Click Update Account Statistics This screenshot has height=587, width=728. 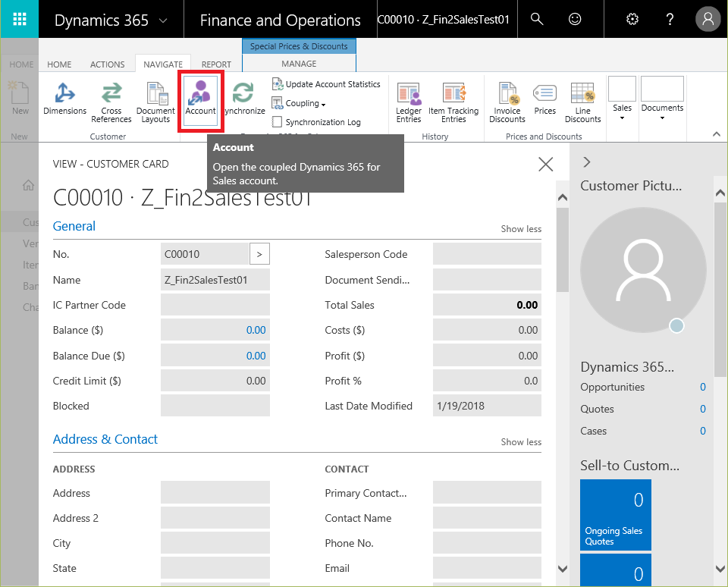point(326,84)
